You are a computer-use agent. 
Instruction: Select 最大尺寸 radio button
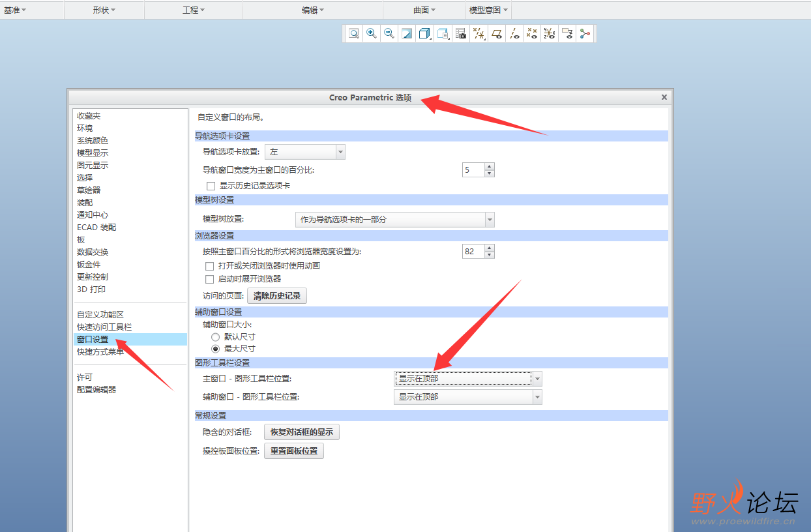[x=216, y=349]
